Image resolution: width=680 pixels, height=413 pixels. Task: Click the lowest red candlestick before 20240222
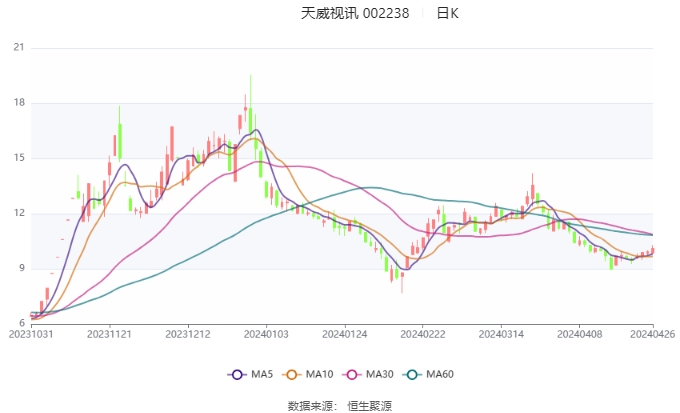[x=402, y=282]
